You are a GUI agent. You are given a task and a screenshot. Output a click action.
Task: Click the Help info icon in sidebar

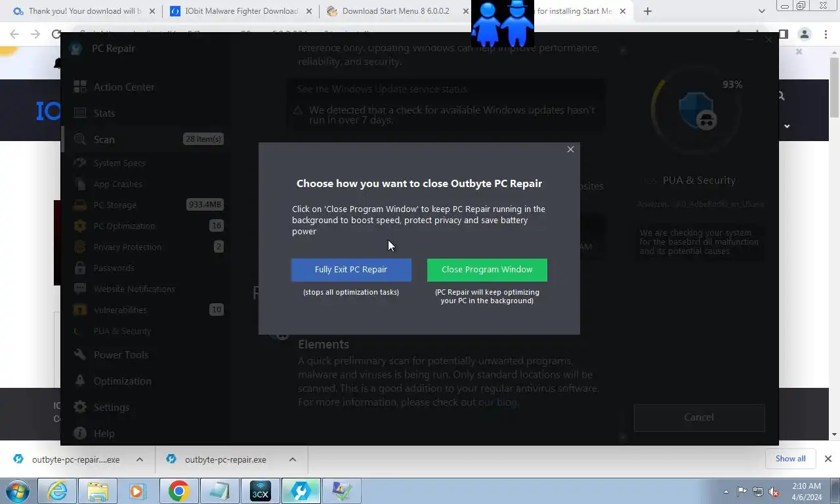coord(80,433)
